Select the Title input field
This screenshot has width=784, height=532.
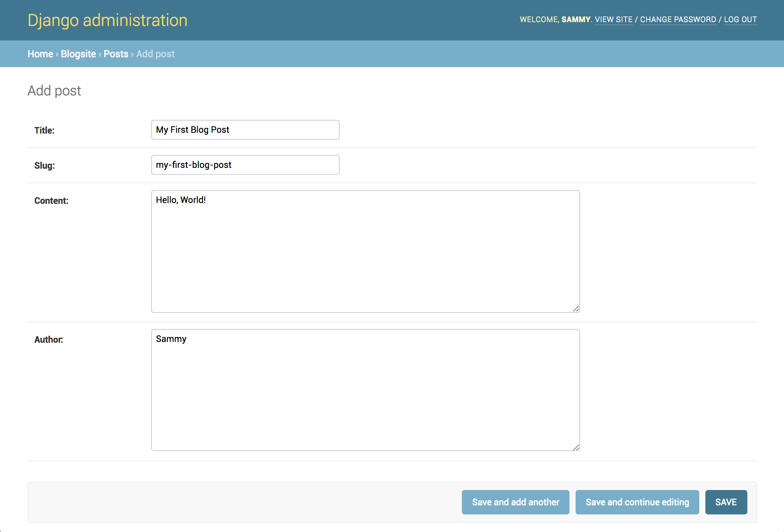[x=245, y=129]
